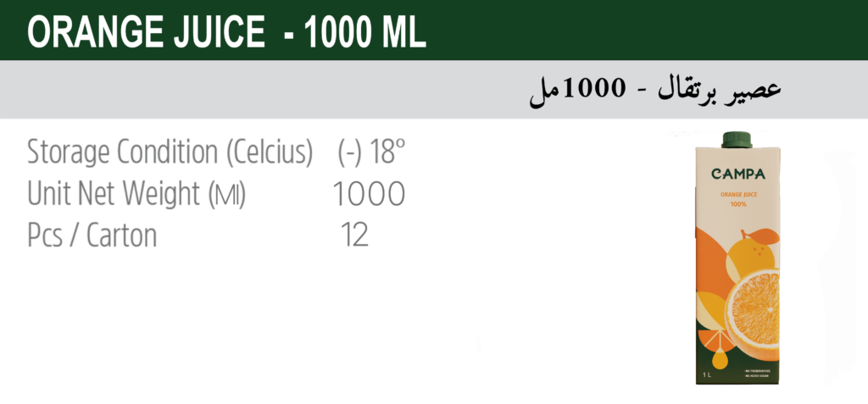Click the No Preservatives text on the carton

coord(757,370)
